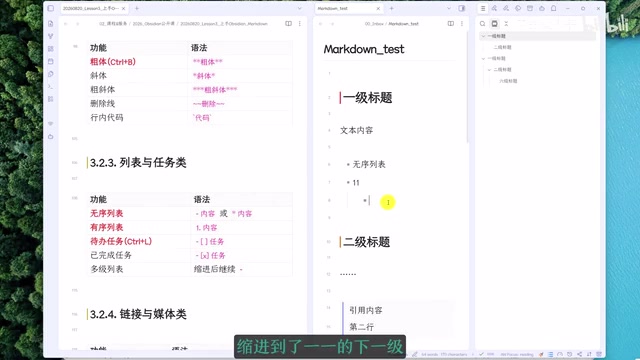
Task: Toggle reading view in the Markdown_test pane
Action: (x=451, y=24)
